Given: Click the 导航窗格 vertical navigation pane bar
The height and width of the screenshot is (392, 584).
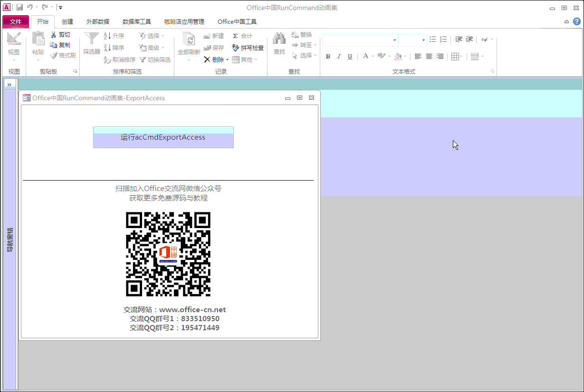Looking at the screenshot, I should 10,239.
